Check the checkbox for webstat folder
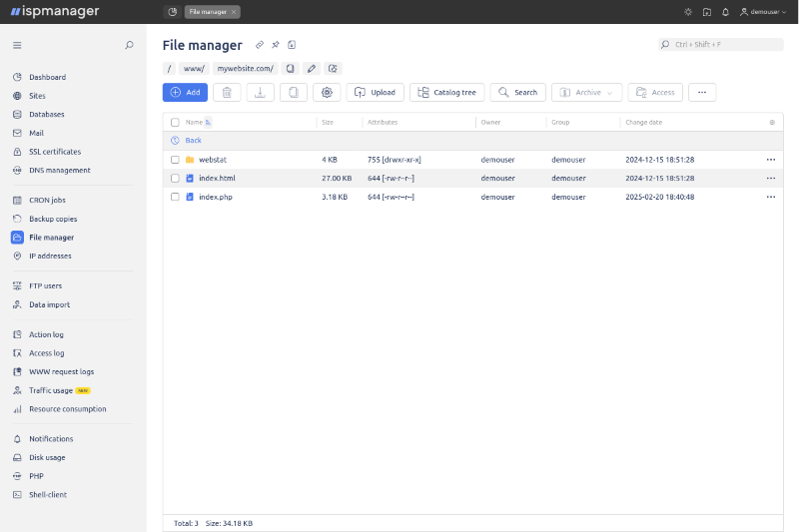This screenshot has height=532, width=799. [x=175, y=160]
